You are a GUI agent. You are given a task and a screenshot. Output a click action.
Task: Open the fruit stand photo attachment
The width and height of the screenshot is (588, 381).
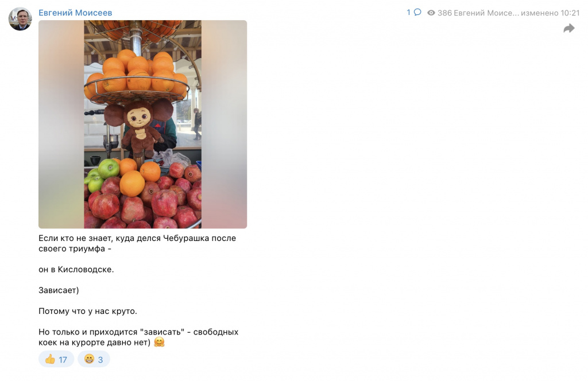[x=142, y=125]
